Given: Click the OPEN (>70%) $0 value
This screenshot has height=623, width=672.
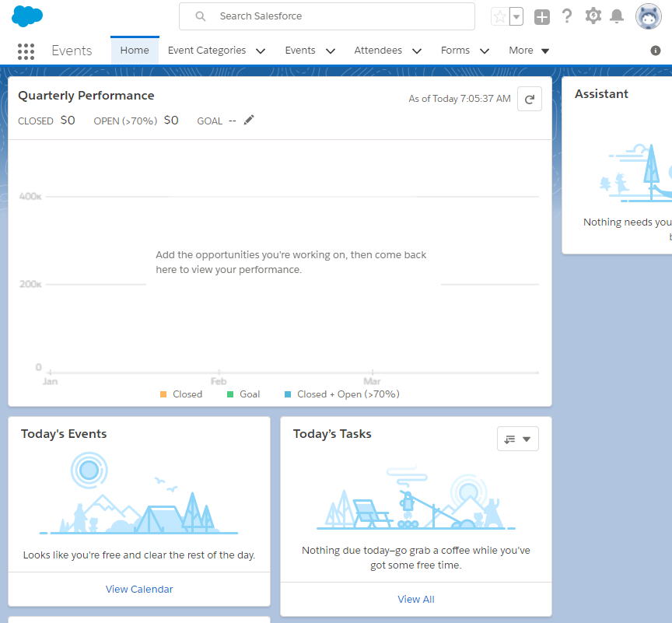Looking at the screenshot, I should click(171, 120).
